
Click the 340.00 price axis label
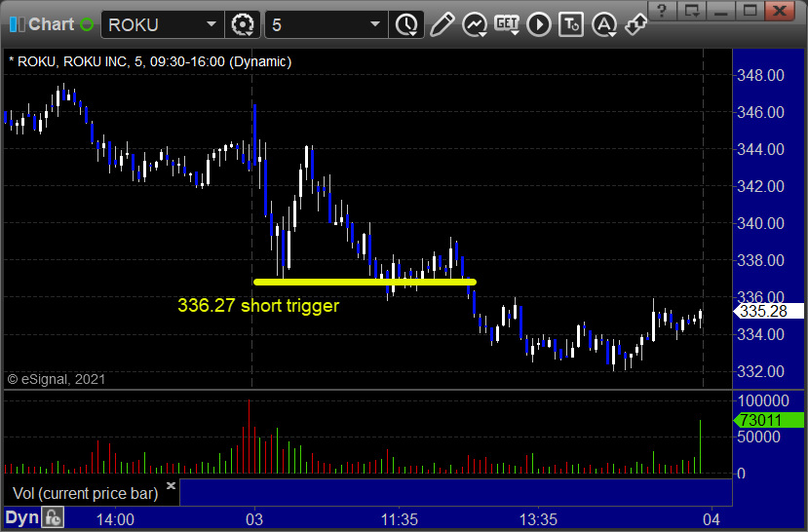click(x=760, y=223)
